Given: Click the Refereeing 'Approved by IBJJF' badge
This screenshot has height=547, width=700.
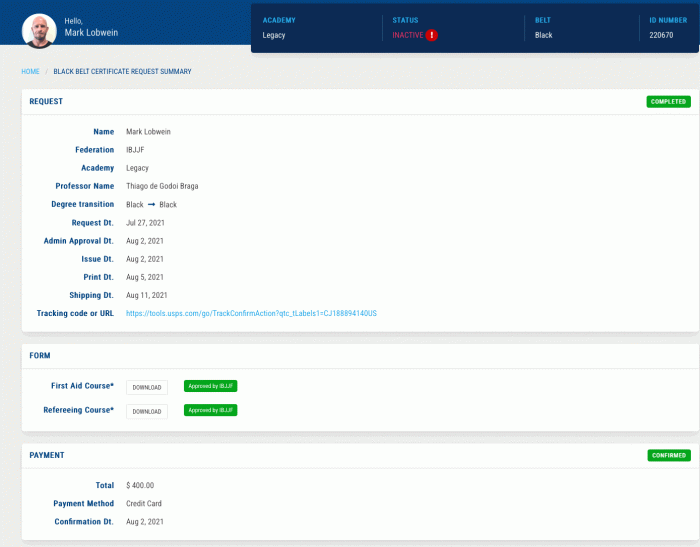Looking at the screenshot, I should [210, 410].
